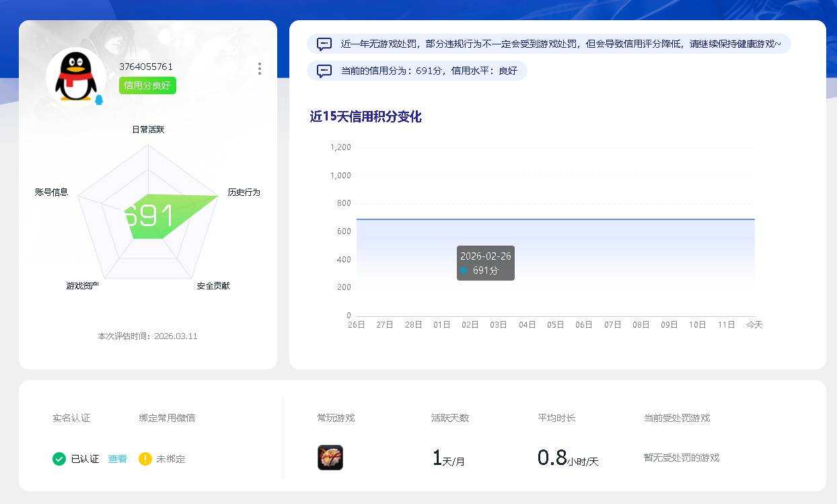Click the 1天/月 active days value

[449, 459]
